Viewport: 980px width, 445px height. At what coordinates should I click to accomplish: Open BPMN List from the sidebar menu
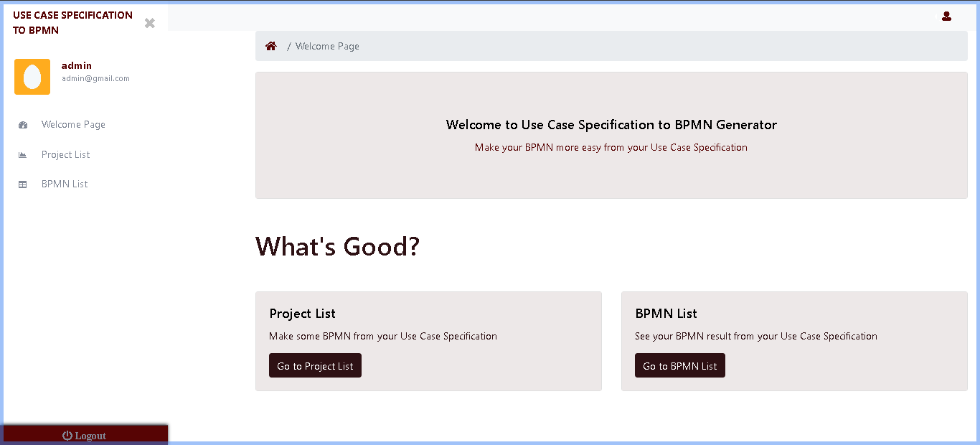pyautogui.click(x=65, y=184)
